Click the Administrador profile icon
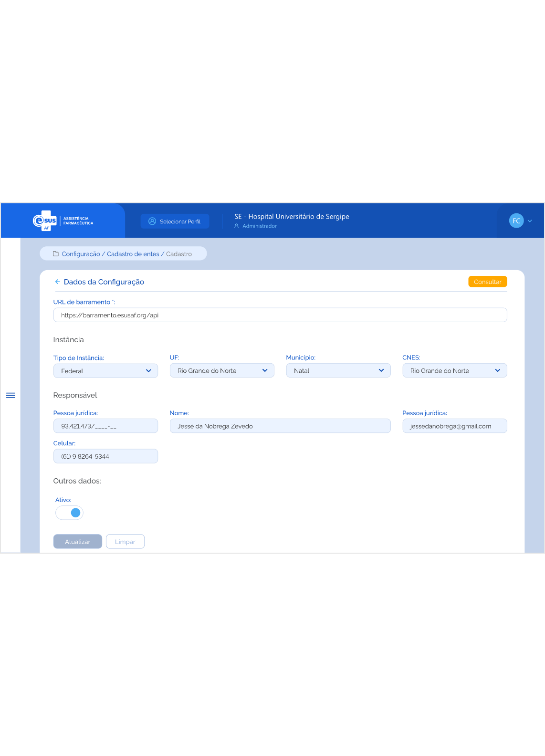Image resolution: width=545 pixels, height=756 pixels. point(236,226)
